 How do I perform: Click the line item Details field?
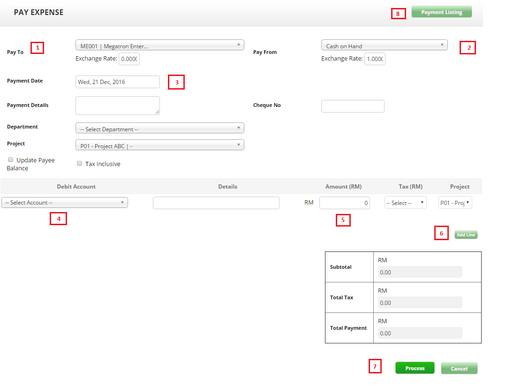click(x=216, y=203)
